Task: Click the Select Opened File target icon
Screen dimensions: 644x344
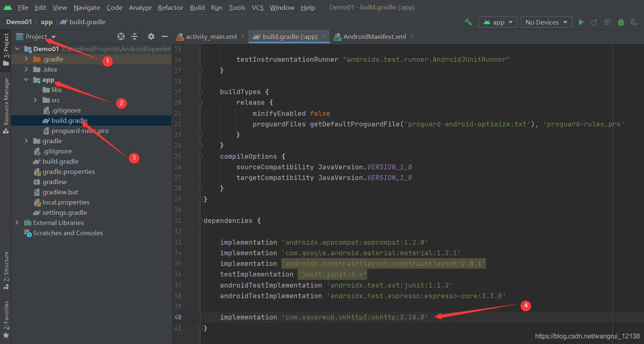Action: pyautogui.click(x=121, y=36)
